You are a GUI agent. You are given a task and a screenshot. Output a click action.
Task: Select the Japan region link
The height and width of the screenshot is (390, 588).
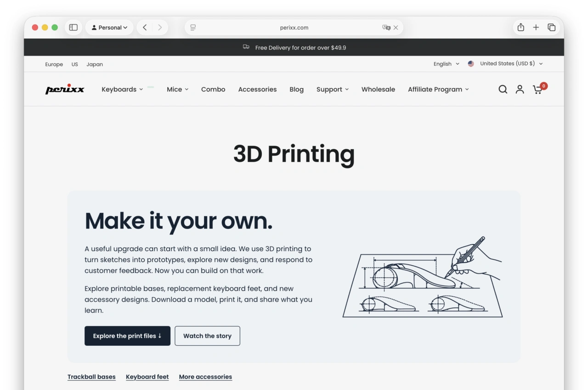pyautogui.click(x=95, y=64)
